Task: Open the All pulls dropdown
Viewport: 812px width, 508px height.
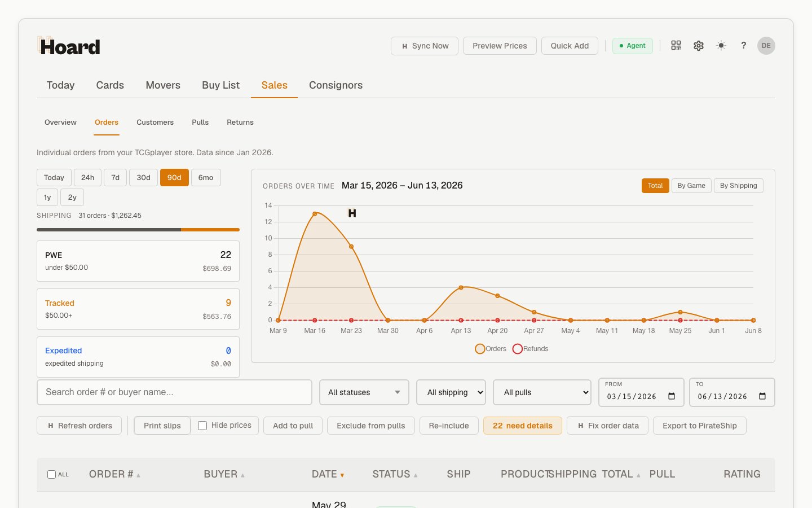Action: [x=542, y=392]
